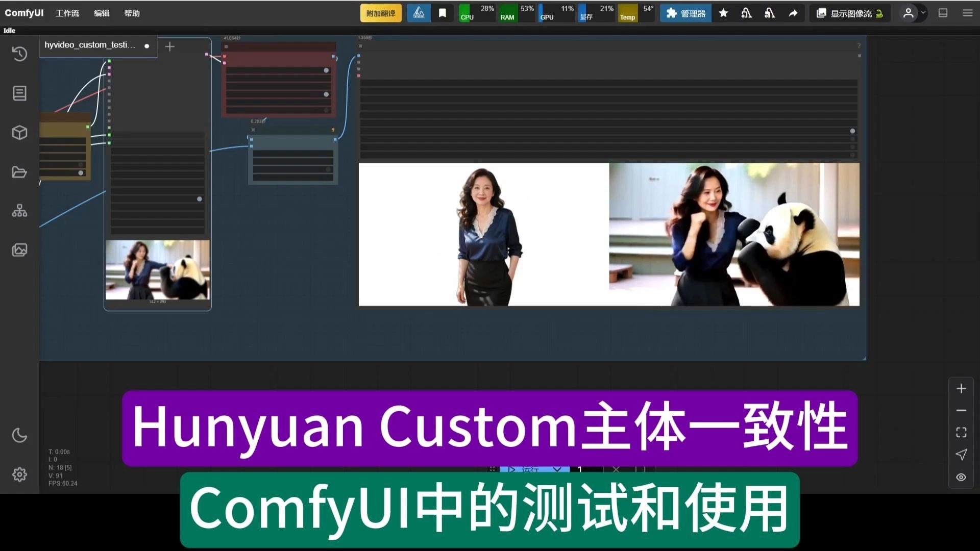Click the white-background woman reference image
Screen dimensions: 980x551
[x=484, y=235]
